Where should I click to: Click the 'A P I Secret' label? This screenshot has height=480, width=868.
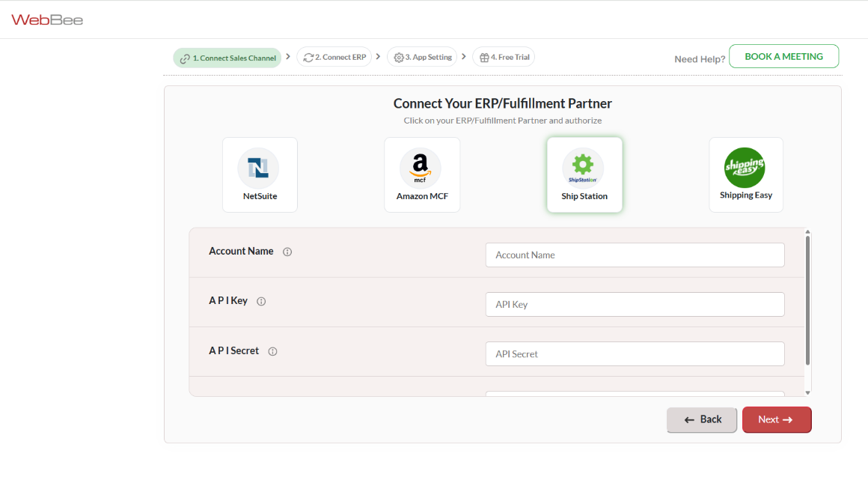pos(233,351)
